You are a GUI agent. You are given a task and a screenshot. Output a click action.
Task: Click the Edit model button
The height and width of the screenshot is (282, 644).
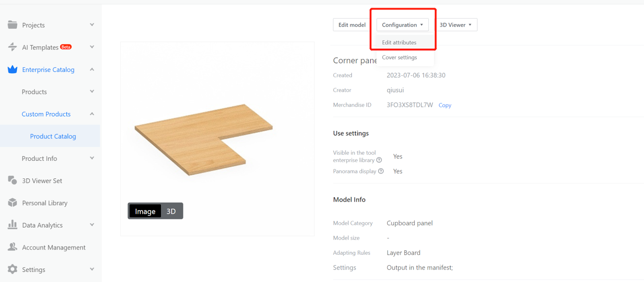(x=352, y=25)
